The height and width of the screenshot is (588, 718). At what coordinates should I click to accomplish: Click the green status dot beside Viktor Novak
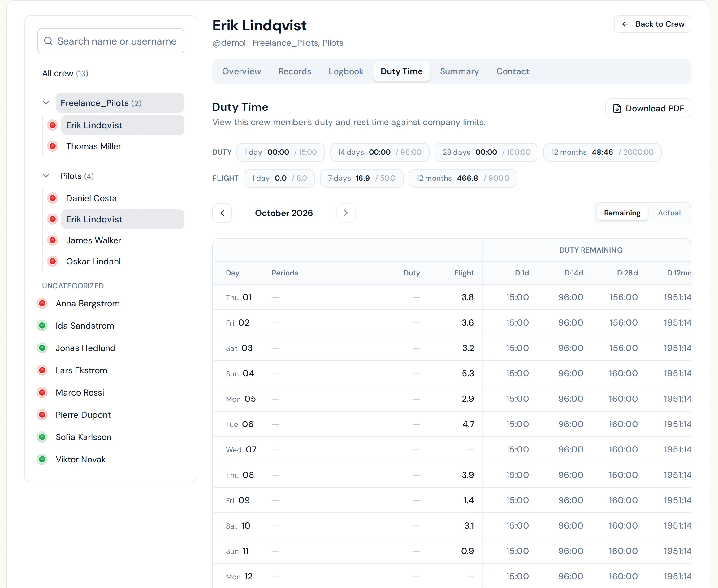[x=42, y=460]
